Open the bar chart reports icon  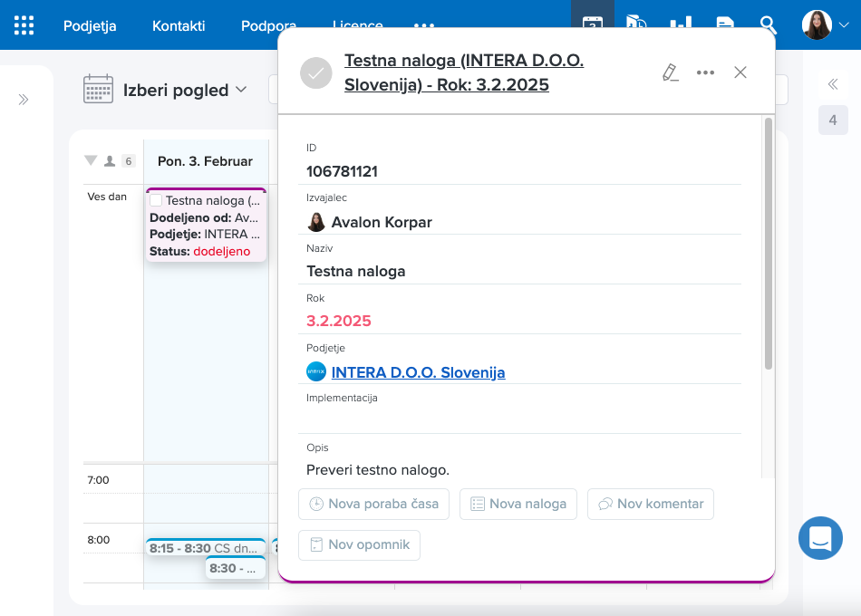pyautogui.click(x=680, y=24)
